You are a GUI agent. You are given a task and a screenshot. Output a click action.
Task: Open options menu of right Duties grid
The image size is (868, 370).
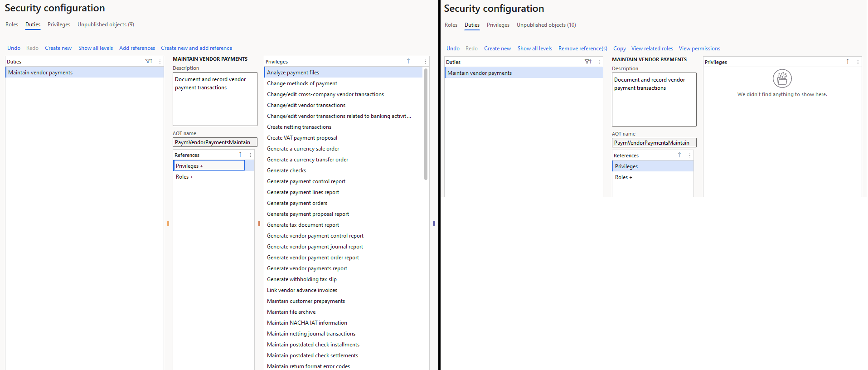tap(599, 62)
